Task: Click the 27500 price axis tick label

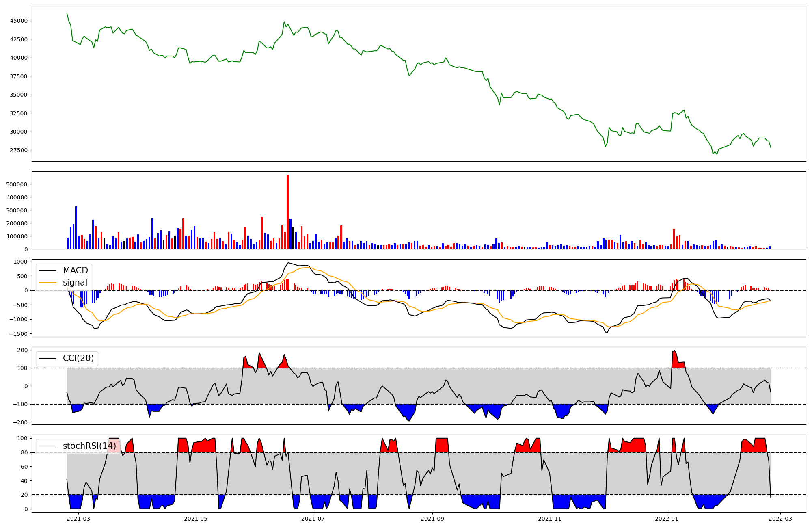Action: 19,150
